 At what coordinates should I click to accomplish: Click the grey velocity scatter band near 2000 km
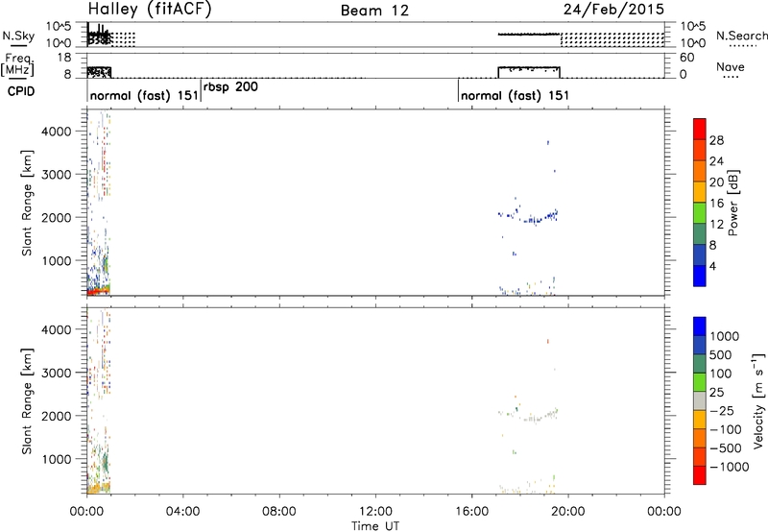coord(529,416)
